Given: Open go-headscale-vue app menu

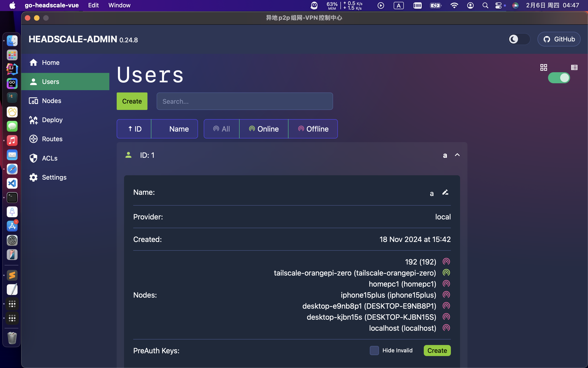Looking at the screenshot, I should pyautogui.click(x=52, y=5).
